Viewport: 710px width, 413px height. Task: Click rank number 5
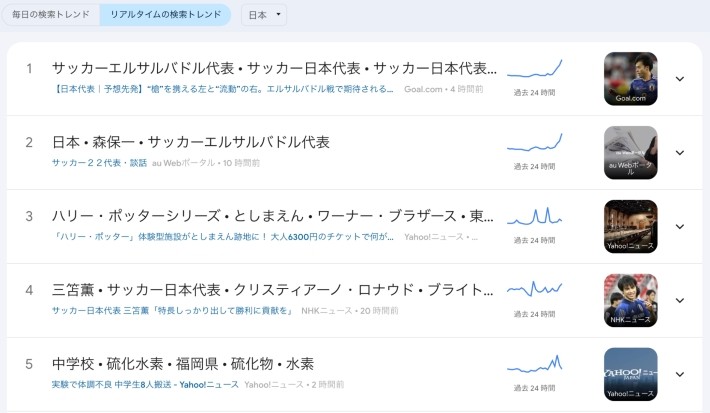click(29, 364)
